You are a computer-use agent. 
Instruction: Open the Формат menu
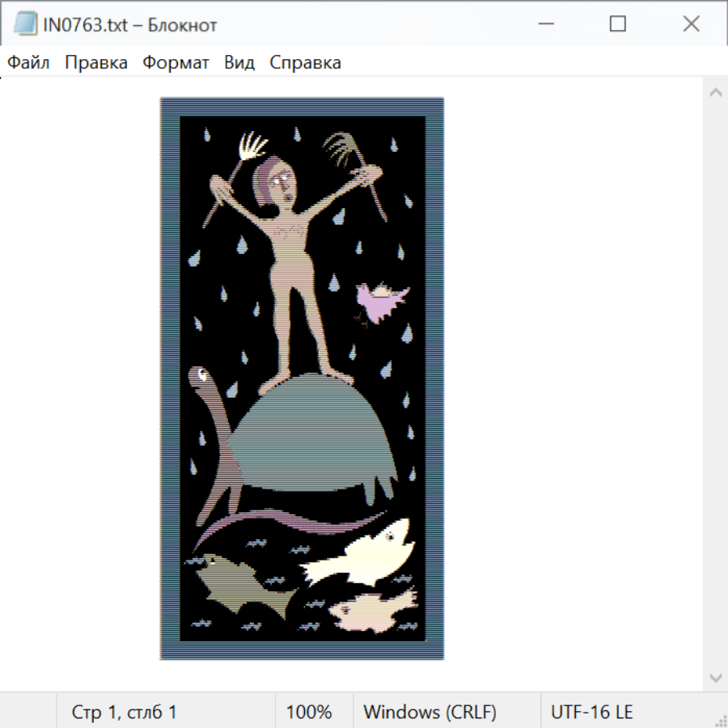point(176,63)
